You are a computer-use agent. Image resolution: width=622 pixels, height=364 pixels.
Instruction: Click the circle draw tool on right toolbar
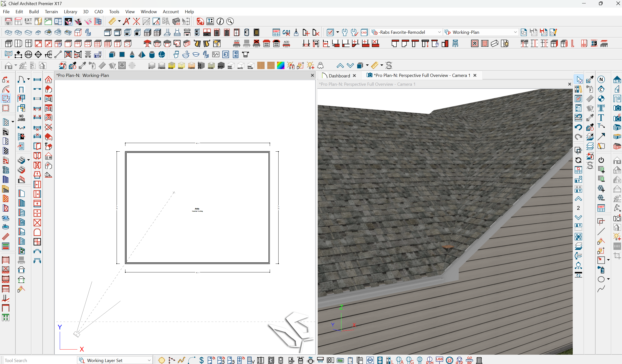[601, 279]
